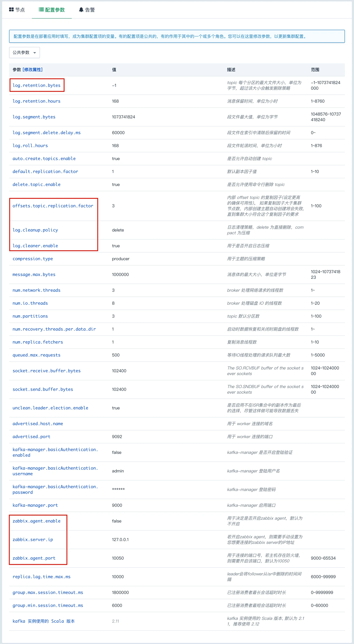Click the log.cleaner.enable parameter
Screen dimensions: 354x644
pos(35,246)
